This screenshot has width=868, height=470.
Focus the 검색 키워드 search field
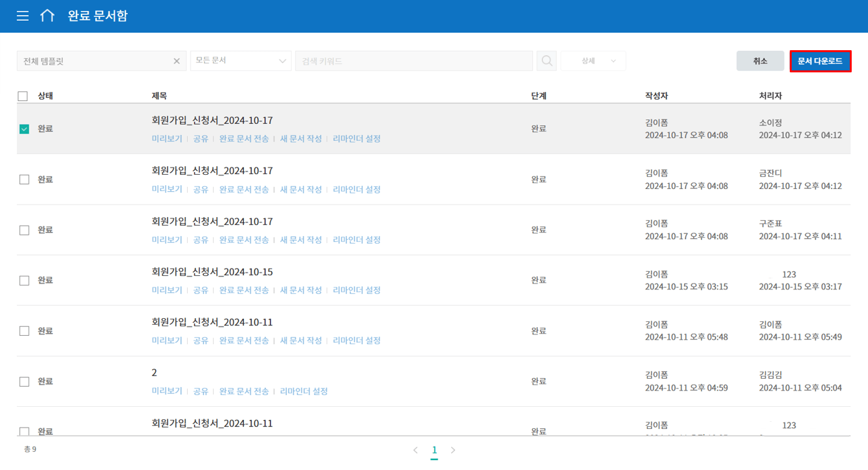[414, 61]
